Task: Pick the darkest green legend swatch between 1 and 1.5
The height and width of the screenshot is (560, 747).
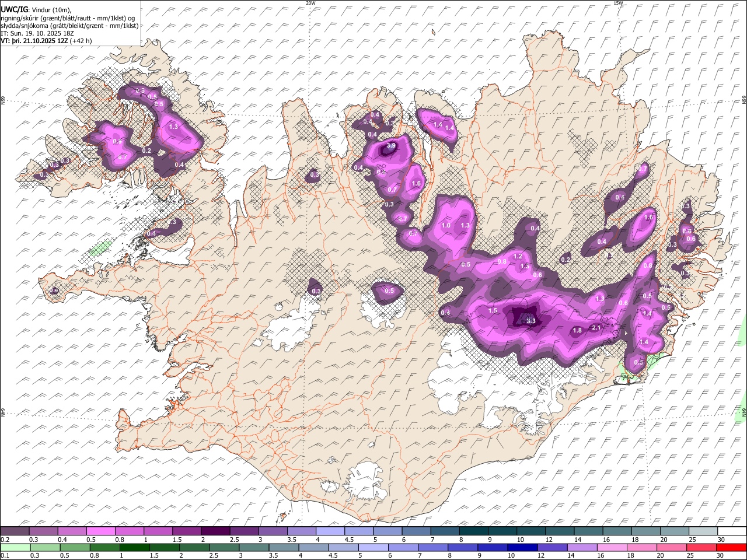Action: pyautogui.click(x=135, y=547)
